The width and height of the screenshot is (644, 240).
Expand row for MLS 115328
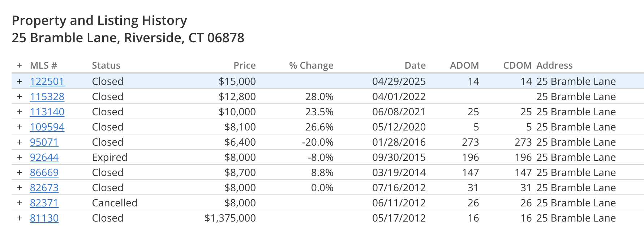(20, 97)
